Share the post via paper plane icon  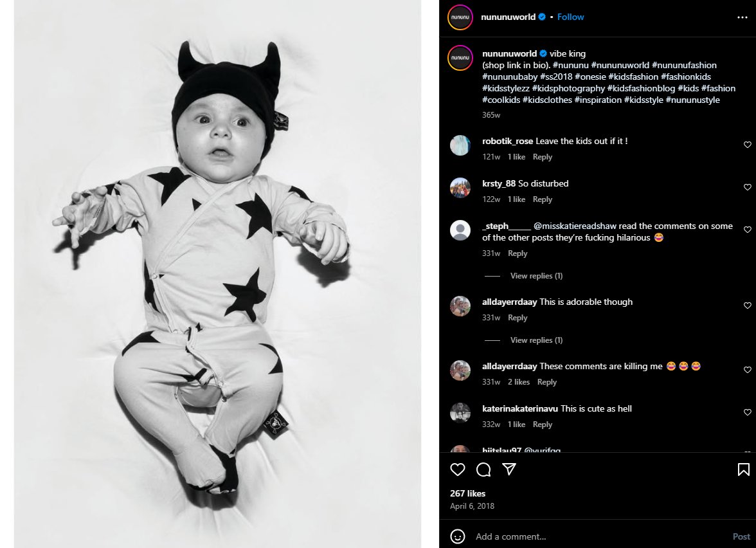(509, 470)
